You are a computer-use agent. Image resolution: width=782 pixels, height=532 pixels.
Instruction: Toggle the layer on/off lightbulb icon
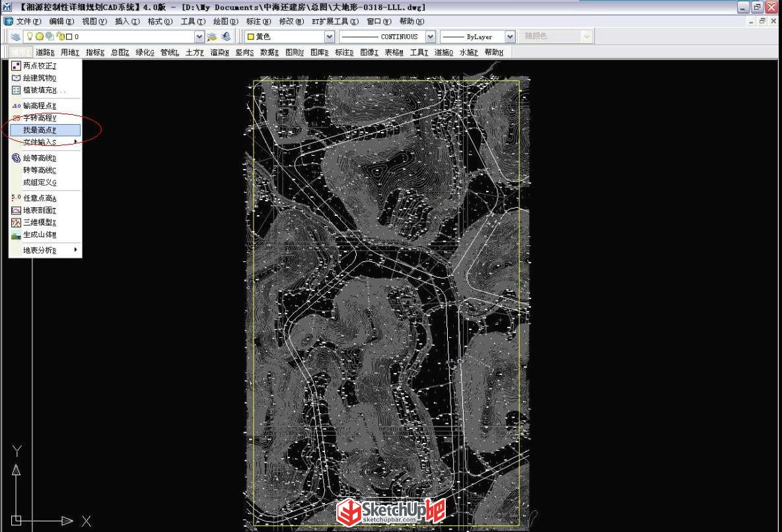click(30, 36)
